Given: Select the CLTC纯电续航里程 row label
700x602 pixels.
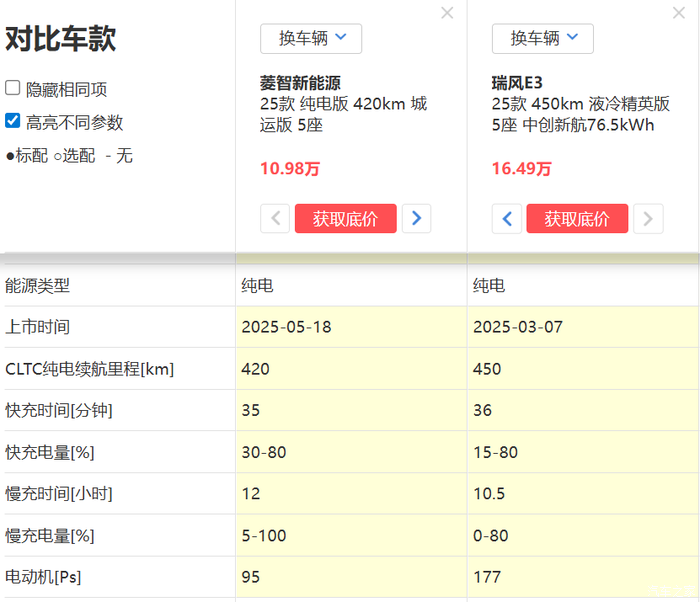Looking at the screenshot, I should coord(90,369).
